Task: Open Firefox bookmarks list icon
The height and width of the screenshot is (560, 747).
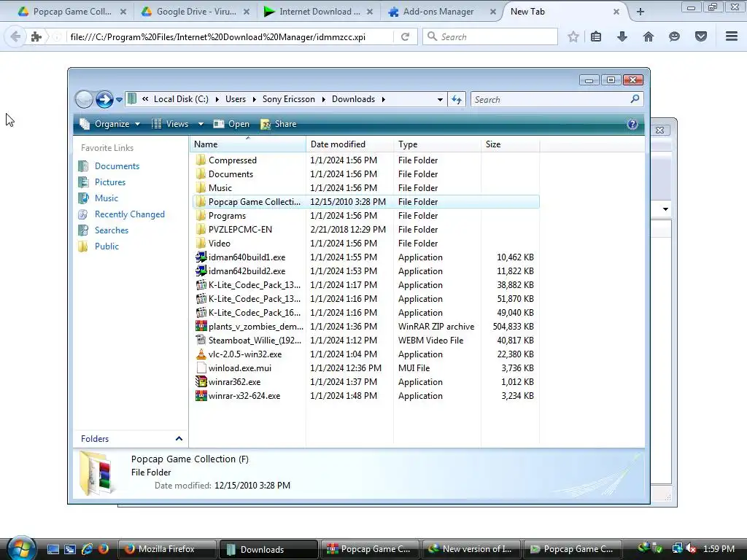Action: pos(596,36)
